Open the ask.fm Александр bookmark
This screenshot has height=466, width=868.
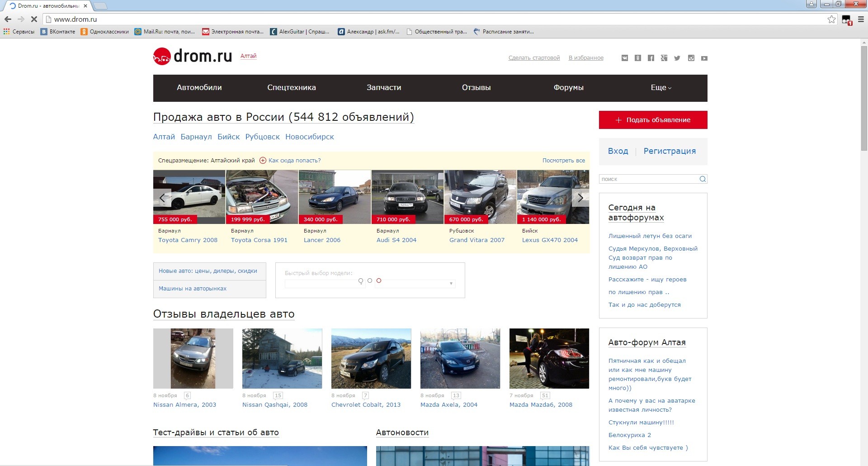368,32
